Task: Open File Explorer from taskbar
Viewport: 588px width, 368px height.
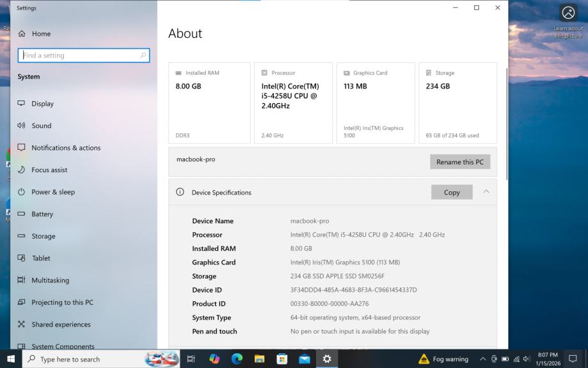Action: pos(259,359)
